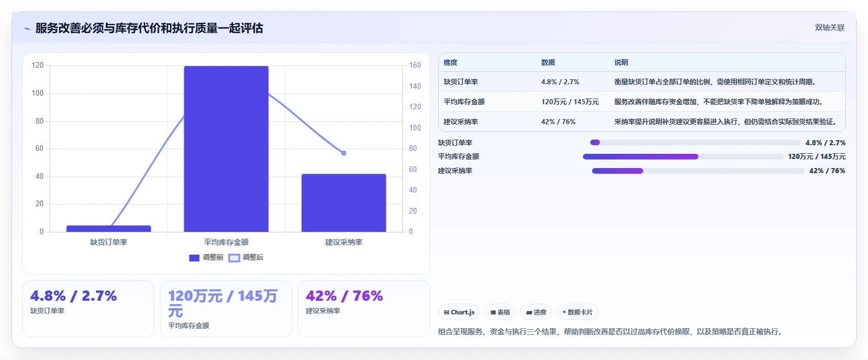Click the 缺货订单率 axis label
The width and height of the screenshot is (868, 360).
pyautogui.click(x=109, y=242)
